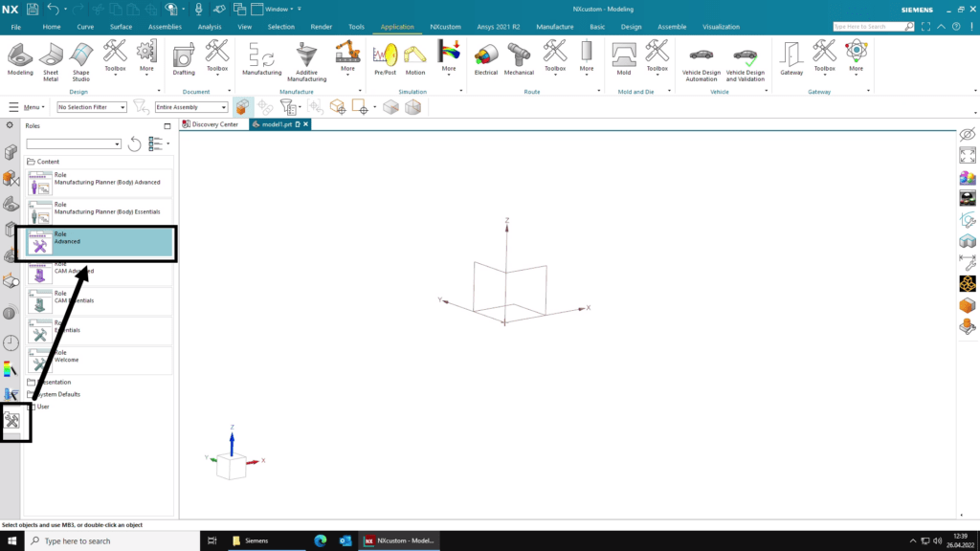This screenshot has width=980, height=551.
Task: Launch Vehicle Design Automation
Action: (x=701, y=60)
